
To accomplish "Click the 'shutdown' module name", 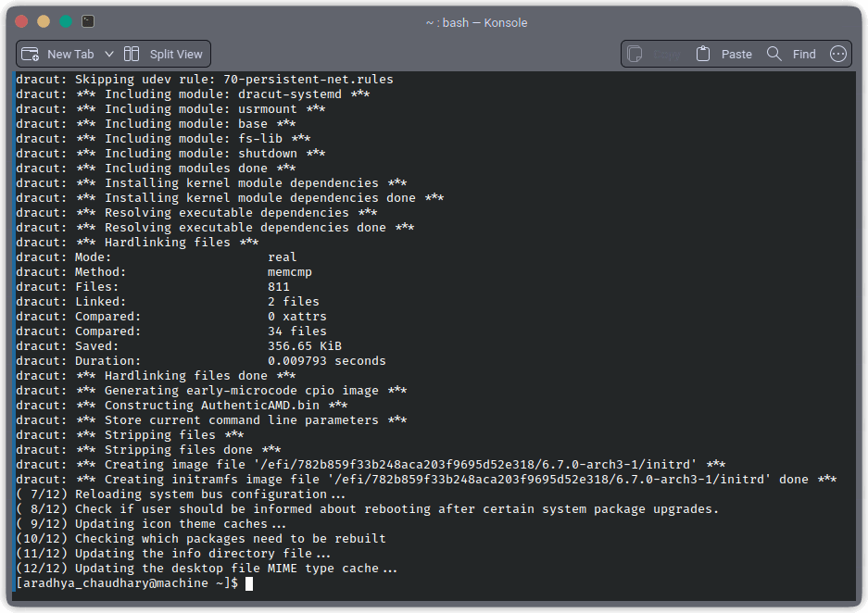I will point(268,154).
